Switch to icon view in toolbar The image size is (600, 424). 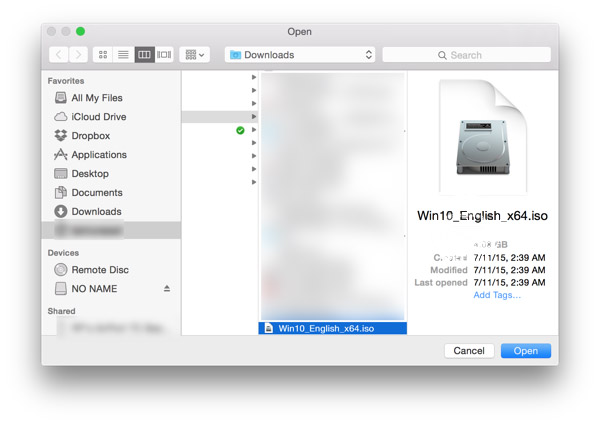103,55
